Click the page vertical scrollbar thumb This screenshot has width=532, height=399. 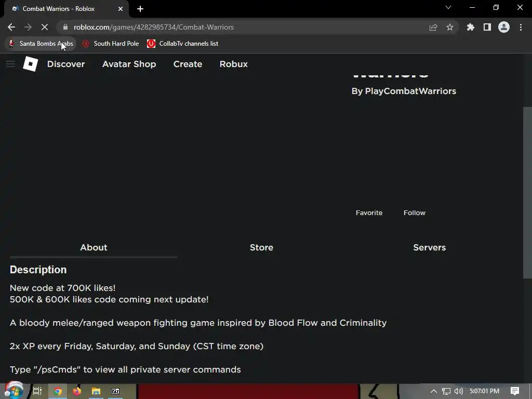527,193
